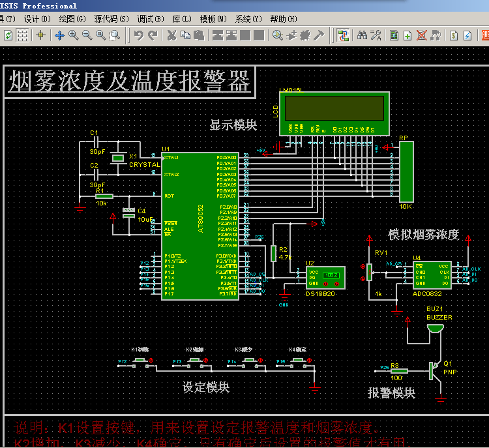The width and height of the screenshot is (489, 448).
Task: Toggle the false origin crosshair button
Action: pos(40,35)
